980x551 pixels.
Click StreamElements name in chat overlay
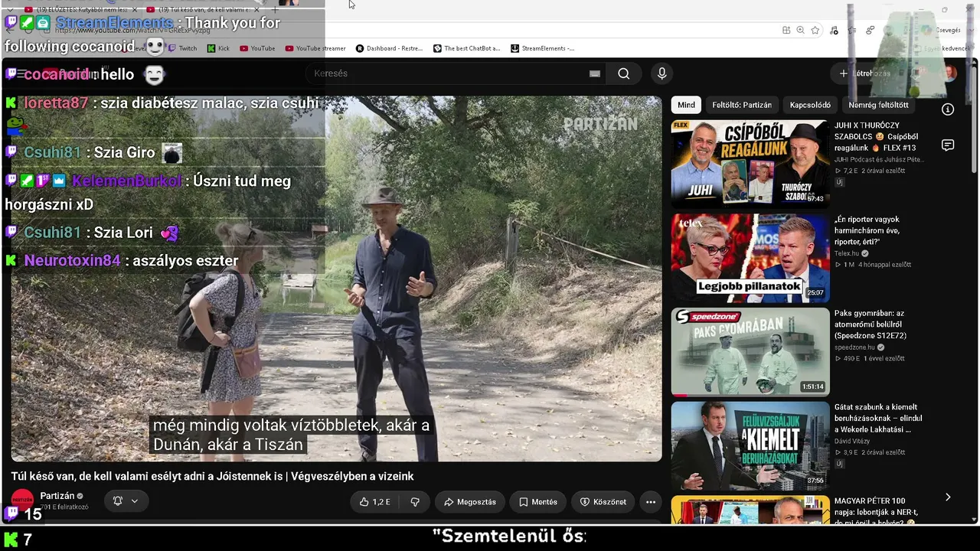coord(114,23)
